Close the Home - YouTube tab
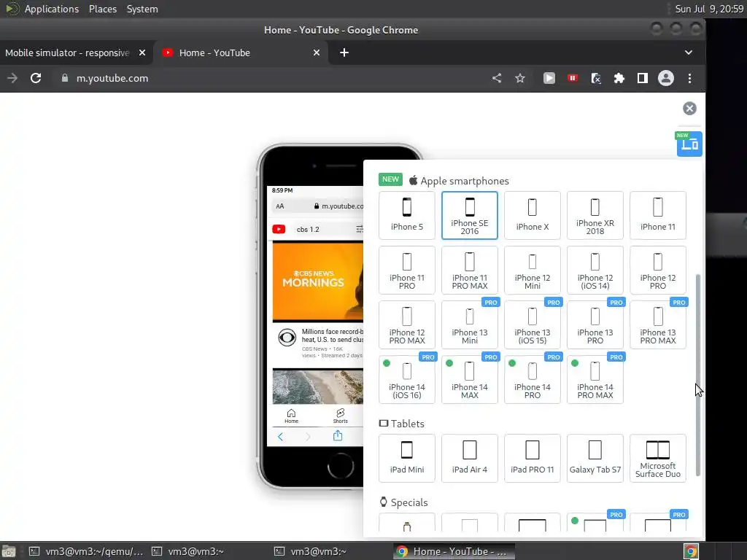Viewport: 747px width, 560px height. (x=317, y=52)
